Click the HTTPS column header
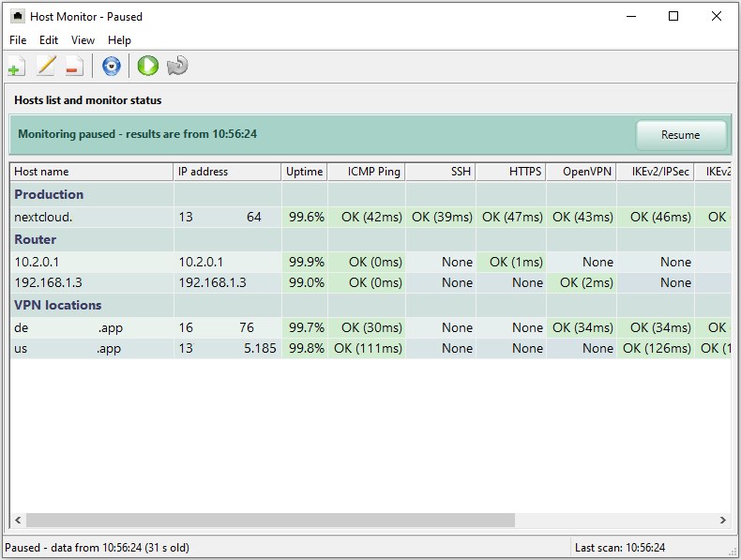The image size is (741, 560). pyautogui.click(x=511, y=172)
